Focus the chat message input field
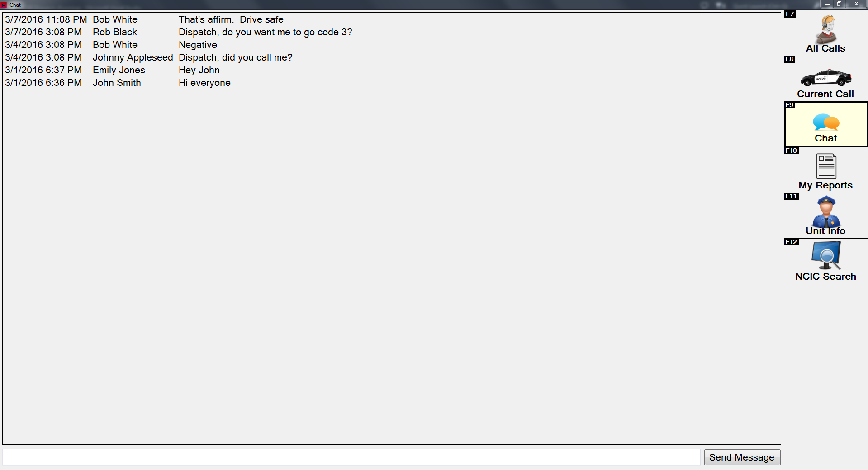This screenshot has height=470, width=868. pos(351,457)
